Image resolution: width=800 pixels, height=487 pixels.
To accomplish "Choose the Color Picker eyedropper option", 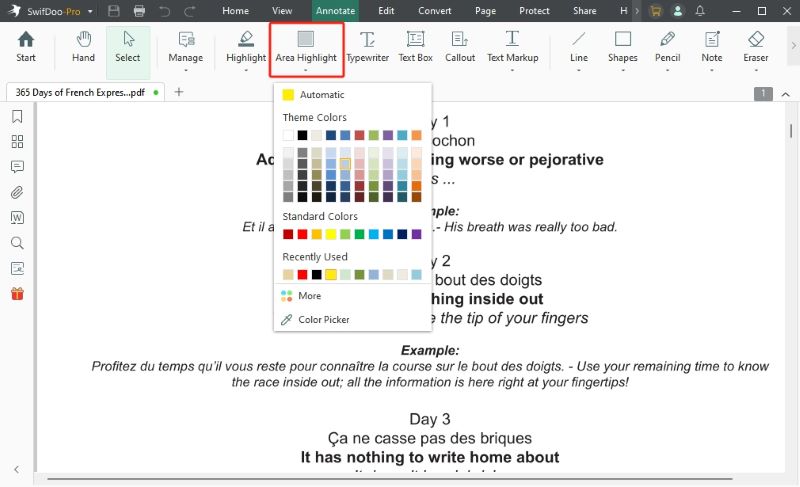I will [323, 320].
